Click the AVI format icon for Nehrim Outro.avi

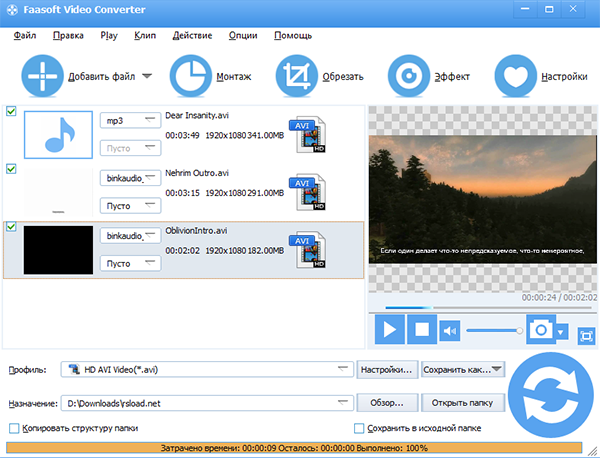pos(308,192)
